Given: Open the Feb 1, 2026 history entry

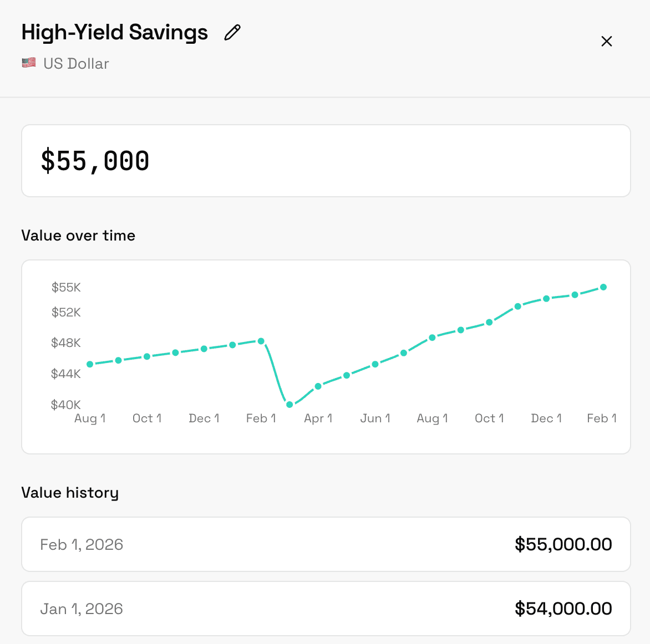Looking at the screenshot, I should tap(325, 544).
